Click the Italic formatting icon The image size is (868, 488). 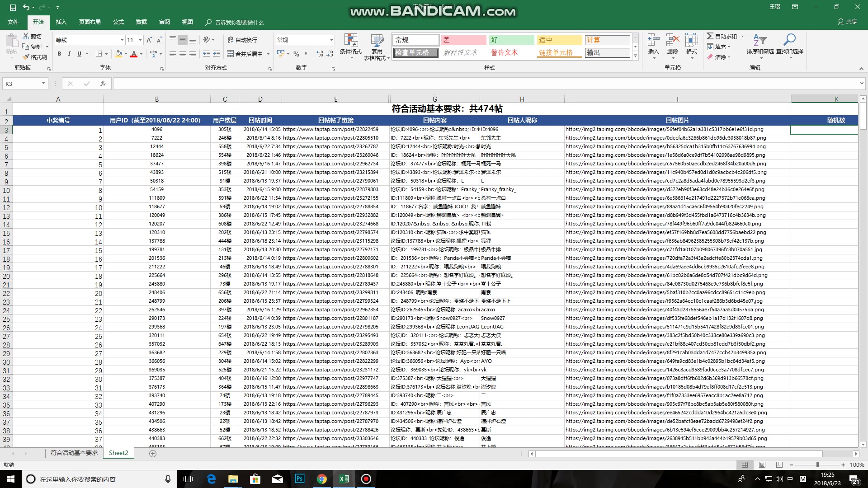(69, 54)
